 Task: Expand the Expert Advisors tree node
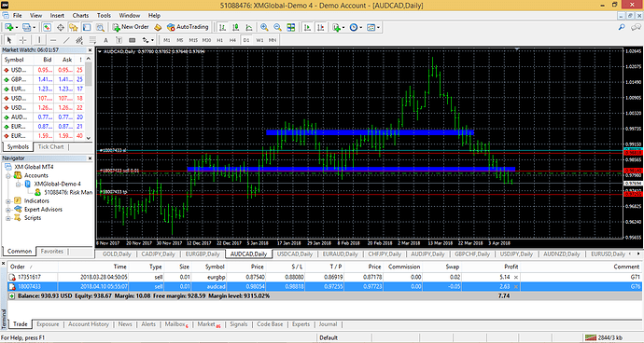pyautogui.click(x=8, y=210)
